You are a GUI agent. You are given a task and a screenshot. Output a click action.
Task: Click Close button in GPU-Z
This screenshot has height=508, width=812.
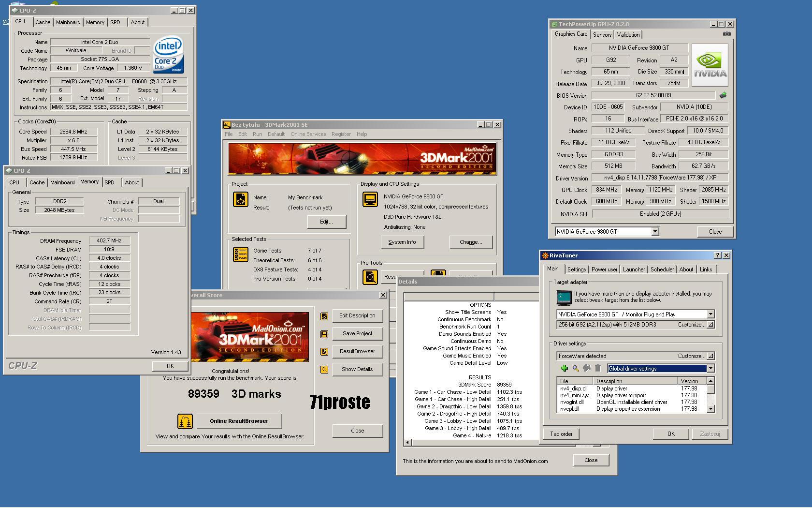715,232
